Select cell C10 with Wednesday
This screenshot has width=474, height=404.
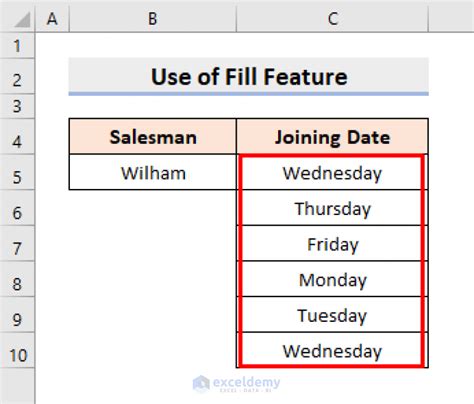[332, 350]
